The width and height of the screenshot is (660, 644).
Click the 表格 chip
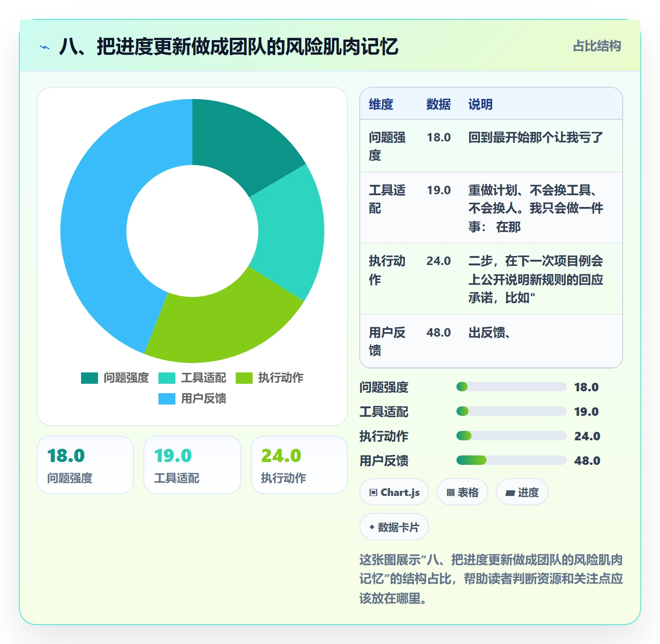(462, 492)
